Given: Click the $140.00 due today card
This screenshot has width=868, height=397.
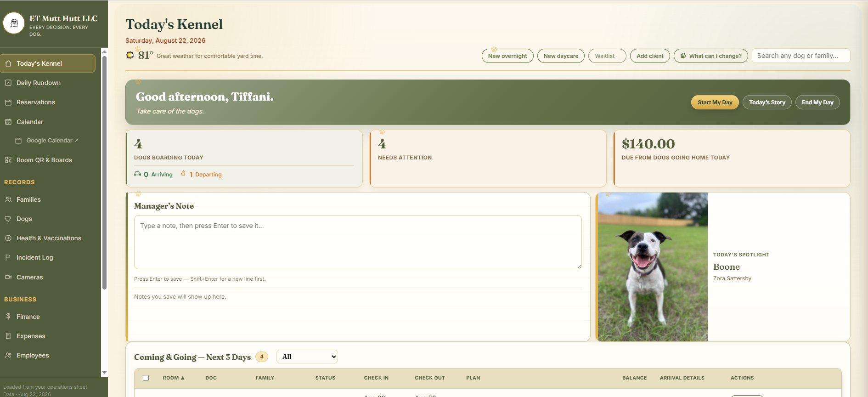Looking at the screenshot, I should tap(732, 159).
